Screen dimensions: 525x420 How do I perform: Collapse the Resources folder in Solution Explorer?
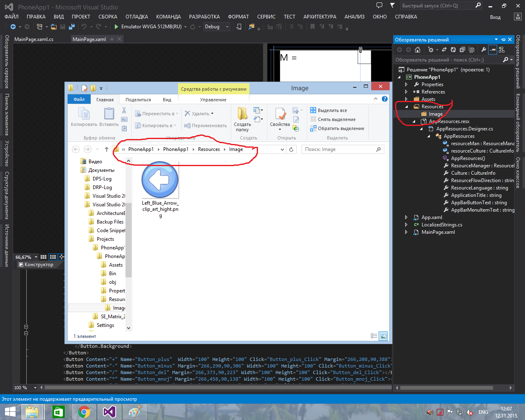point(406,107)
